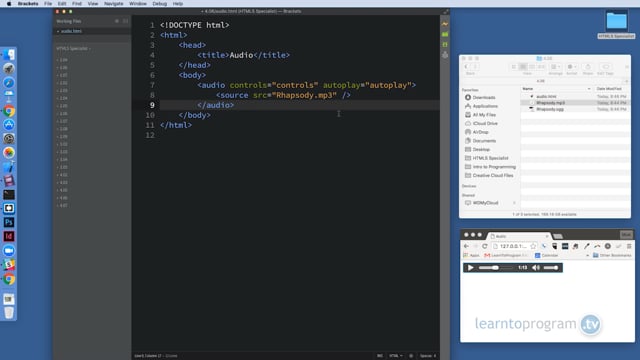Open Applications in Finder sidebar
Viewport: 640px width, 360px height.
[485, 106]
